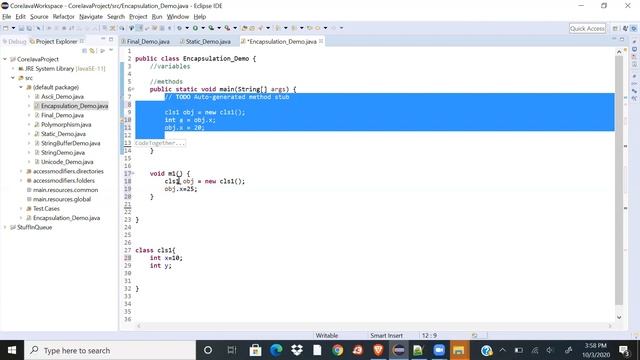Open the Project Explorer View Menu arrow
The width and height of the screenshot is (640, 360).
[111, 51]
